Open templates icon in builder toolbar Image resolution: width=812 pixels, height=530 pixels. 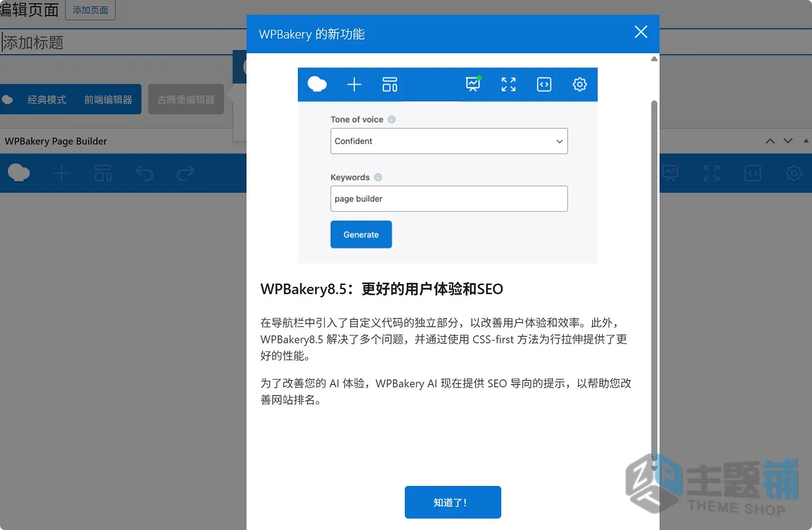[x=103, y=173]
